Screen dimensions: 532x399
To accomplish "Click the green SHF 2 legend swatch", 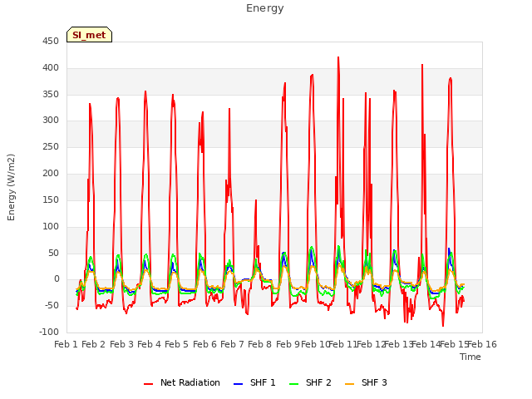I will 293,384.
